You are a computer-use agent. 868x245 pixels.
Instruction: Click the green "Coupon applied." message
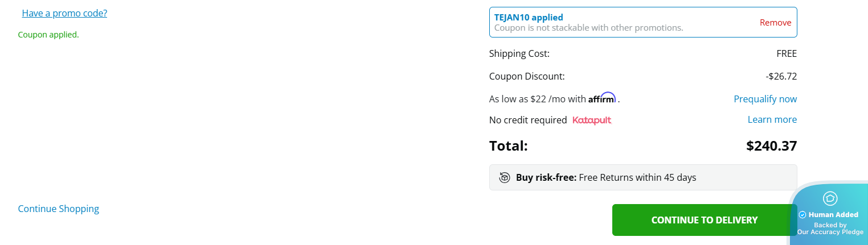(48, 35)
